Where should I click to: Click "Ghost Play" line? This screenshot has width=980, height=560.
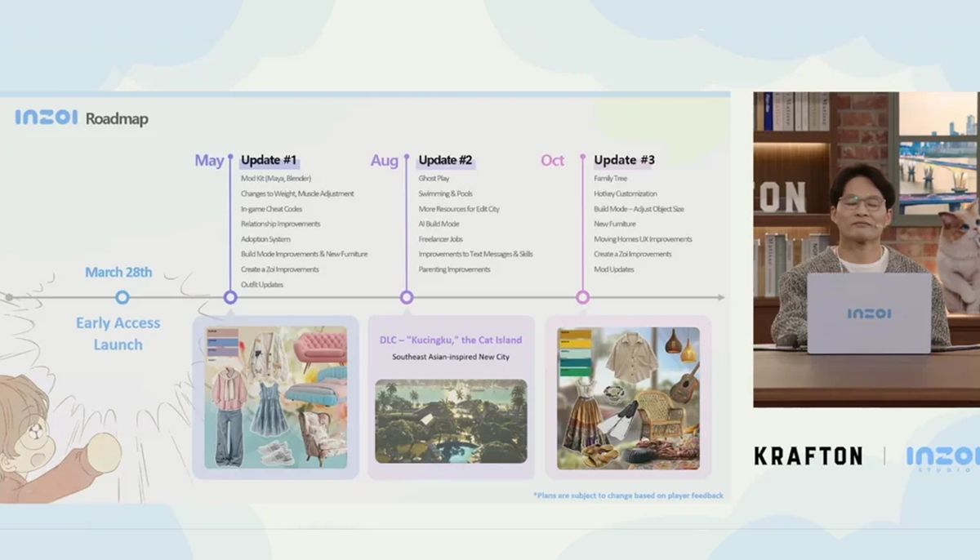click(434, 179)
